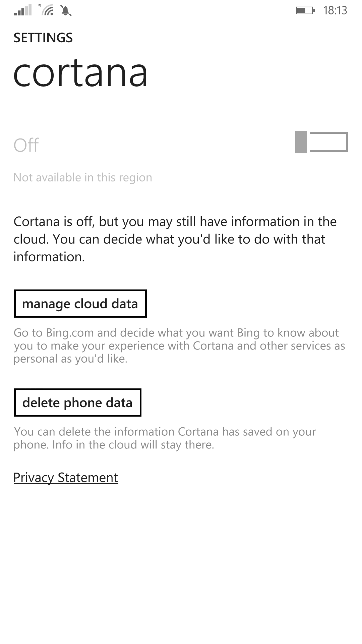Viewport: 362px width, 644px height.
Task: Tap the muted bell silent-mode icon
Action: 66,11
